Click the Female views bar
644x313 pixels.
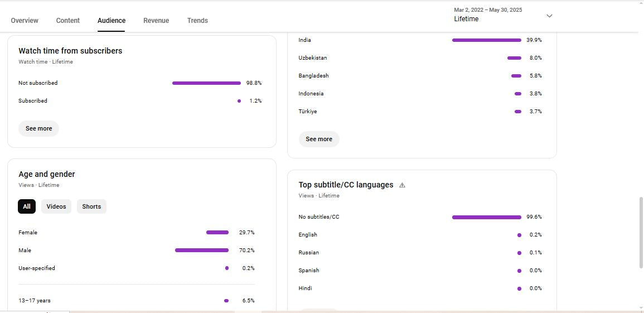[217, 233]
